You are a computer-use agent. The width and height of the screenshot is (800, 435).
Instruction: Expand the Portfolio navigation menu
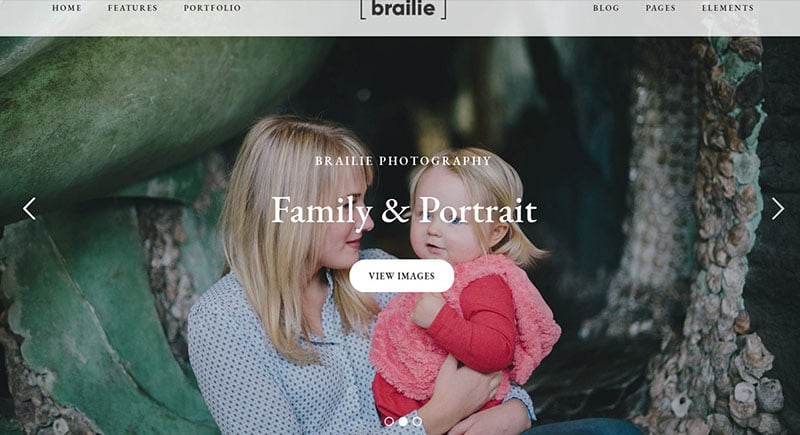(x=212, y=8)
